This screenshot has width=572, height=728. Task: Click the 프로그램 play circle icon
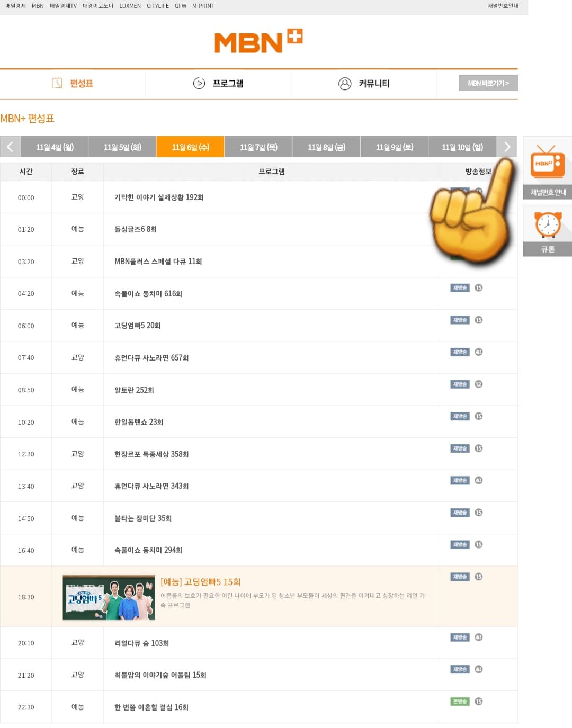click(x=199, y=84)
